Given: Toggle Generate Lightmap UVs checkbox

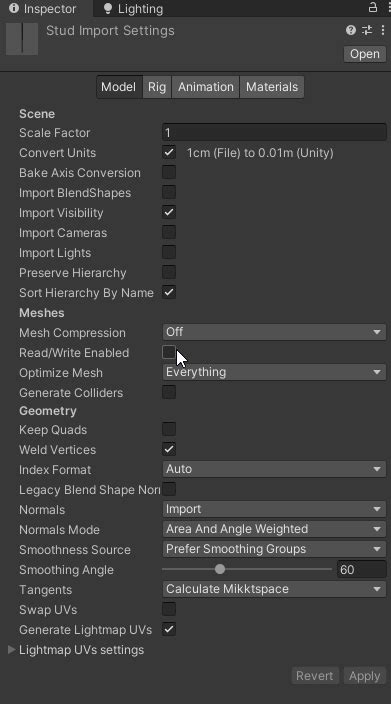Looking at the screenshot, I should (169, 629).
